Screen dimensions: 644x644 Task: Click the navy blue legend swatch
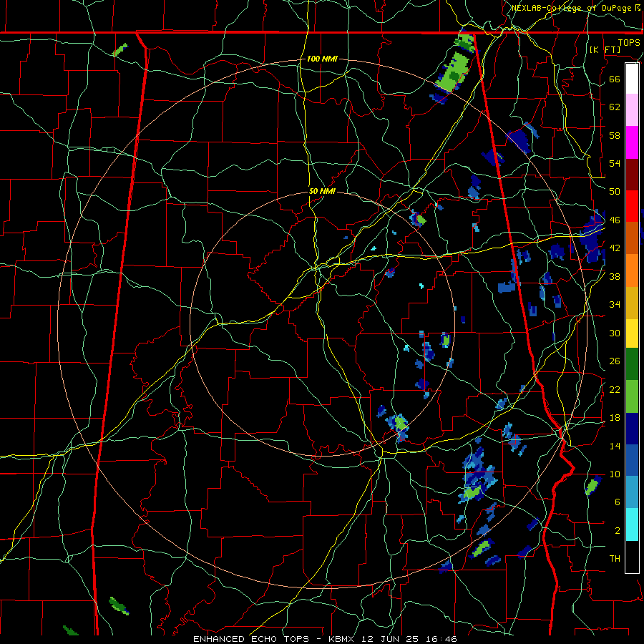[x=632, y=429]
